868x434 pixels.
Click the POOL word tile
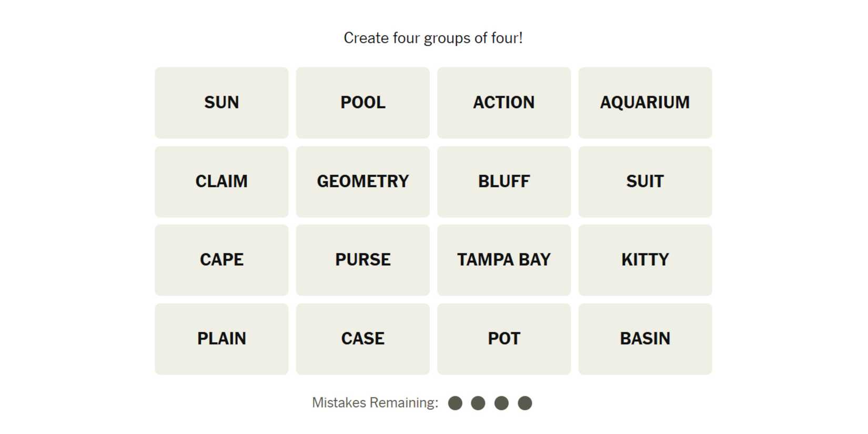pyautogui.click(x=362, y=103)
